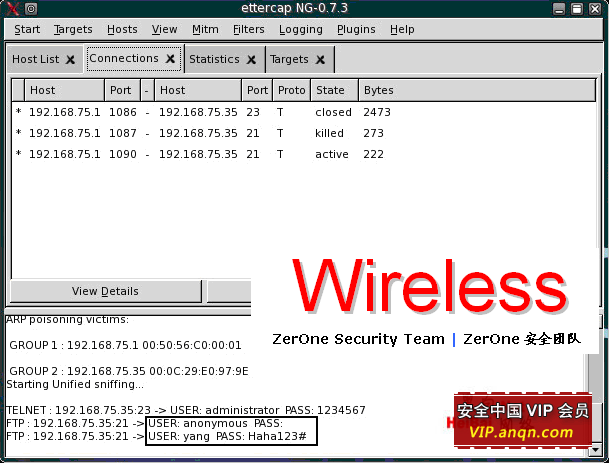609x463 pixels.
Task: Open the View menu
Action: [164, 30]
